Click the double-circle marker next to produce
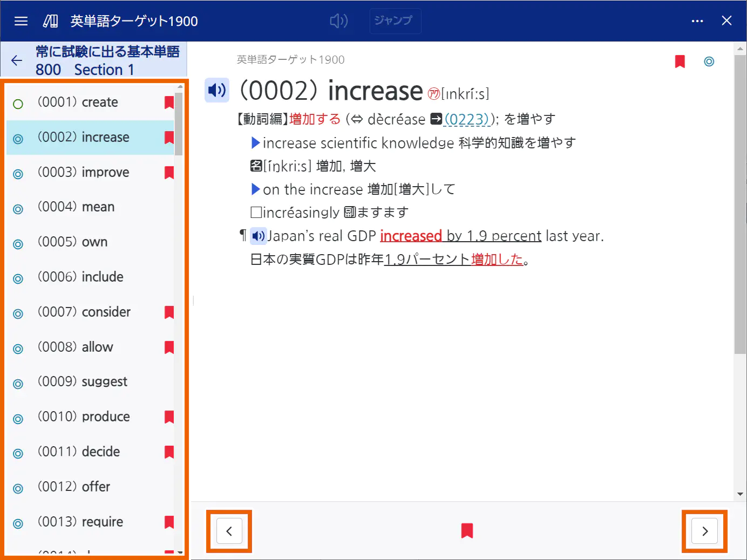The image size is (747, 560). [18, 419]
